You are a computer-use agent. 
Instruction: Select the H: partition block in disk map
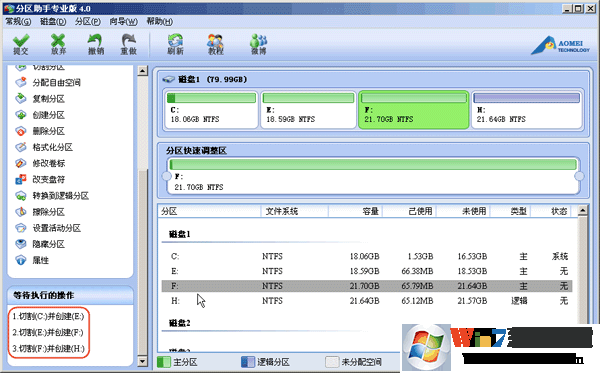click(x=527, y=110)
